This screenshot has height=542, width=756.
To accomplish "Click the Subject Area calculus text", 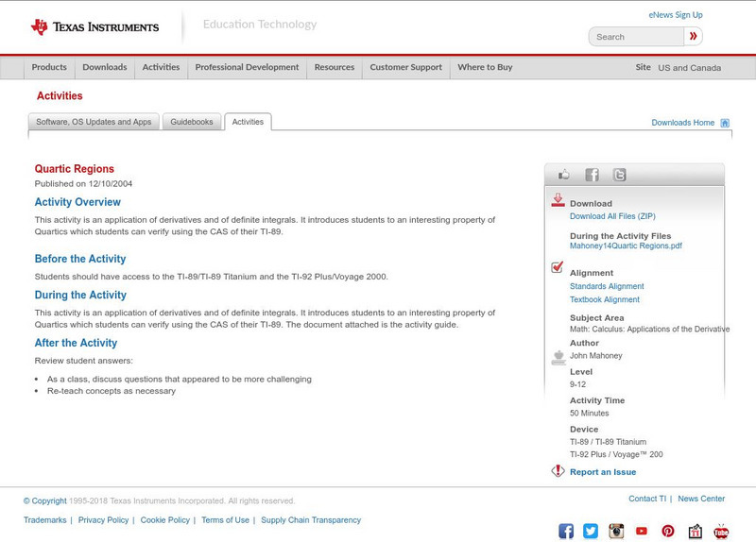I will pos(649,329).
